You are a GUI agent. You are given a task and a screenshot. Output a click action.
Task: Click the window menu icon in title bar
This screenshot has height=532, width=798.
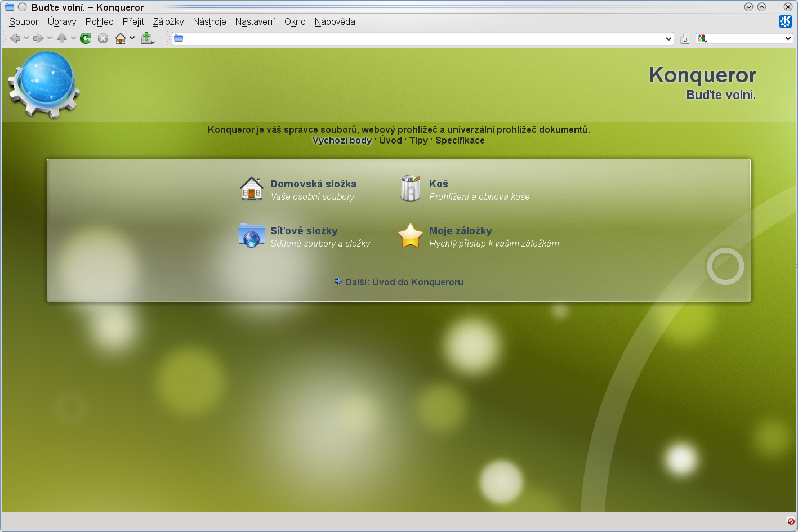10,7
